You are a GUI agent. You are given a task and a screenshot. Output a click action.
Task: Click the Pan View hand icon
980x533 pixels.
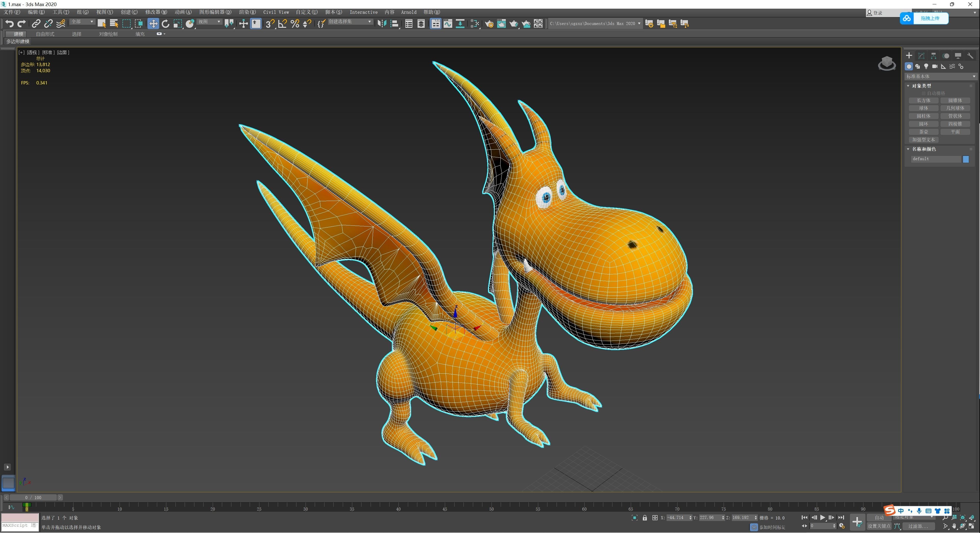click(954, 526)
